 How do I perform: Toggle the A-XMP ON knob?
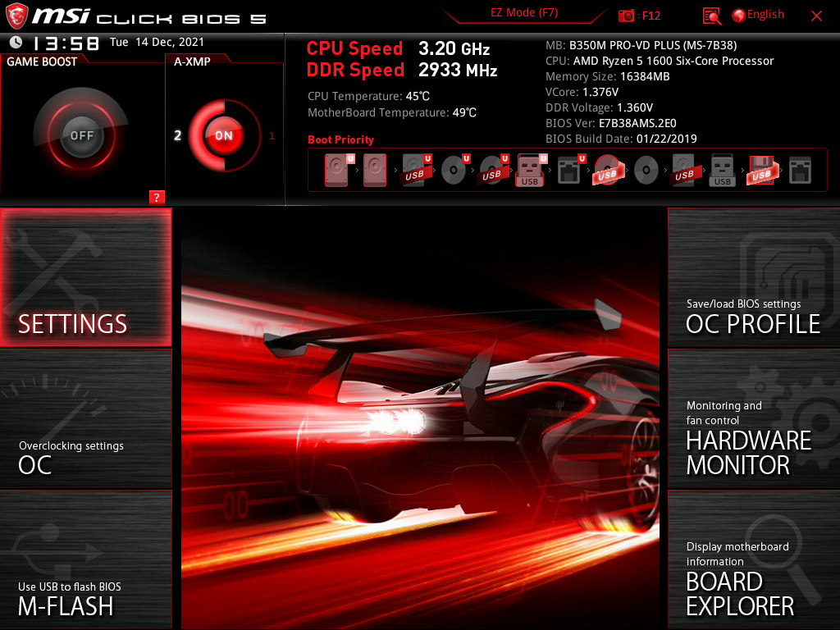[x=224, y=135]
